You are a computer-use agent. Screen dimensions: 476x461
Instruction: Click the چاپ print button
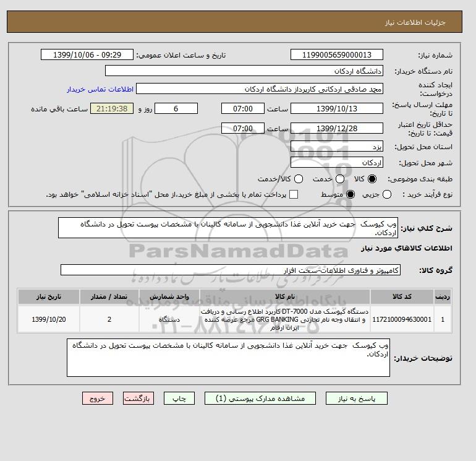(179, 399)
